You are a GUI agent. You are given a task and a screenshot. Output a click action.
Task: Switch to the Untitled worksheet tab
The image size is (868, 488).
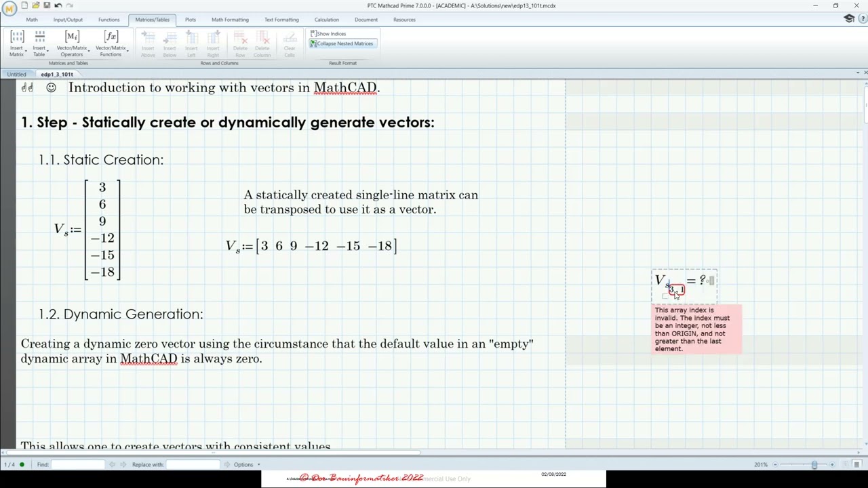17,74
